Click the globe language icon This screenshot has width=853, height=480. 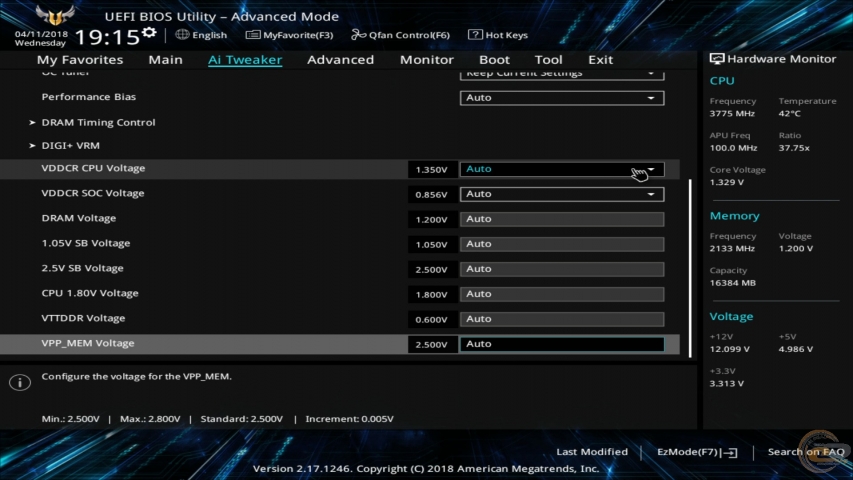coord(182,34)
